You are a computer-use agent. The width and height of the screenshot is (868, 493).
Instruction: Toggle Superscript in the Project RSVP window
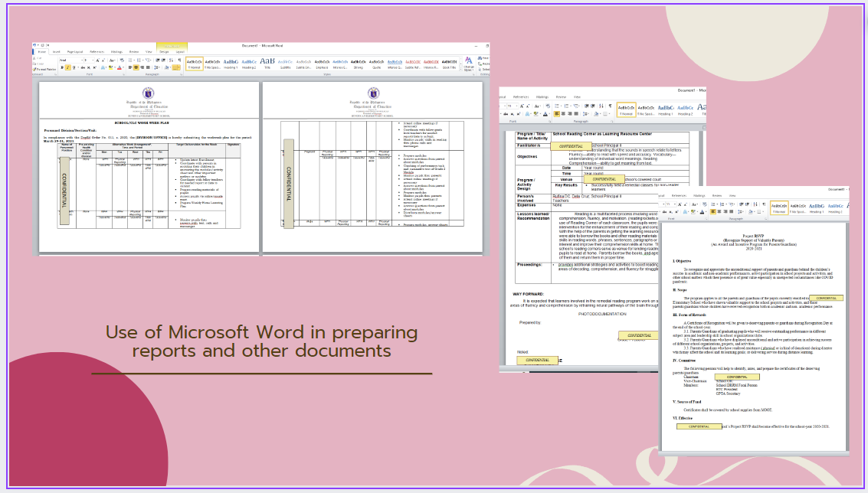pyautogui.click(x=676, y=211)
